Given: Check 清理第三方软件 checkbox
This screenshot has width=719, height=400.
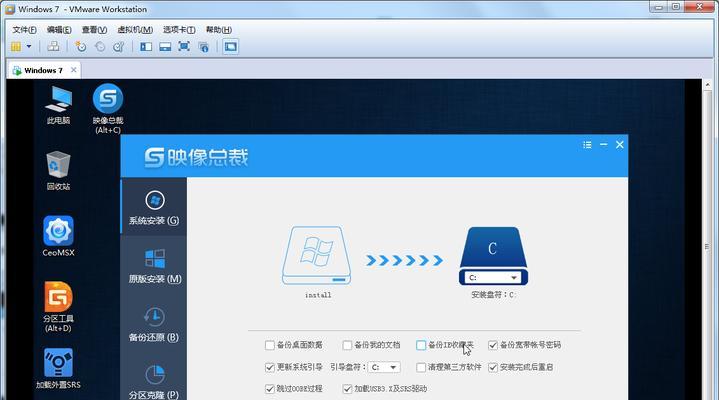Looking at the screenshot, I should coord(421,367).
